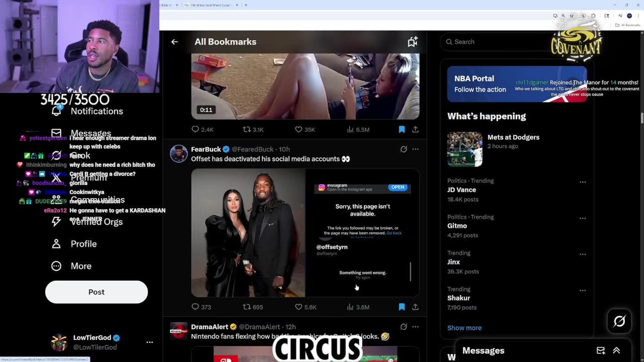Open the browser All Bookmarks folder
Screen dimensions: 644x362
627,25
